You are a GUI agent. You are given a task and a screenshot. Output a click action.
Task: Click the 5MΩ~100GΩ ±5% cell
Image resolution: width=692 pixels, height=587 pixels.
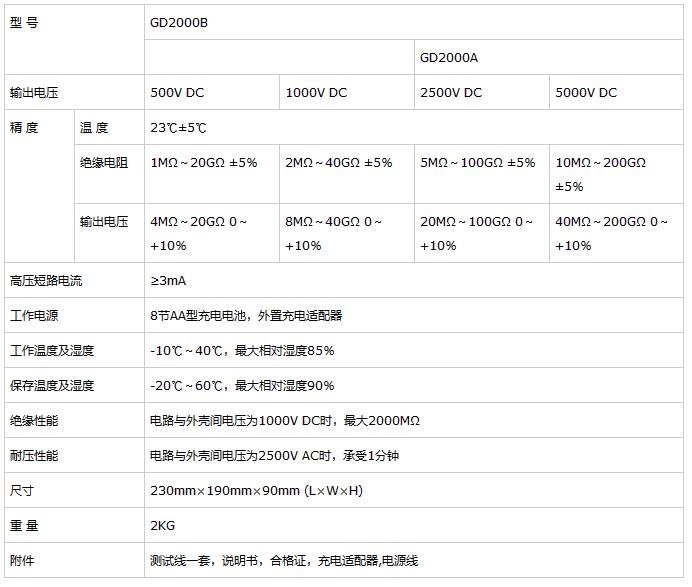(x=482, y=174)
